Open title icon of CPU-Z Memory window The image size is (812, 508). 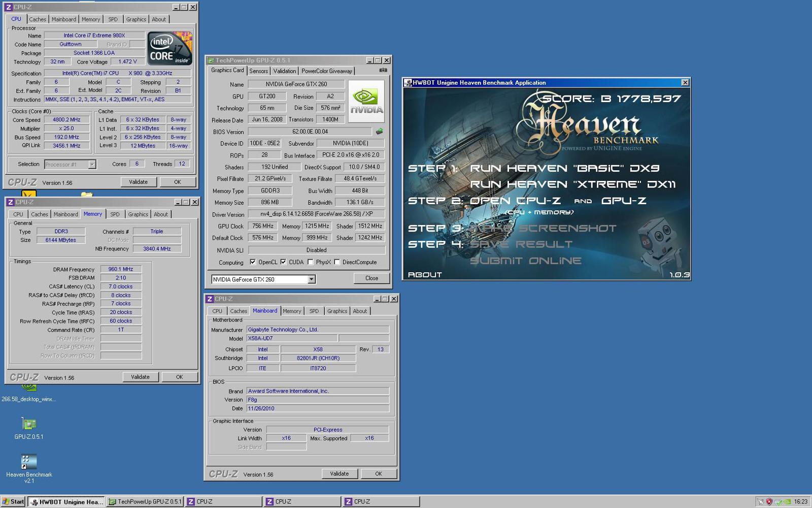tap(10, 202)
